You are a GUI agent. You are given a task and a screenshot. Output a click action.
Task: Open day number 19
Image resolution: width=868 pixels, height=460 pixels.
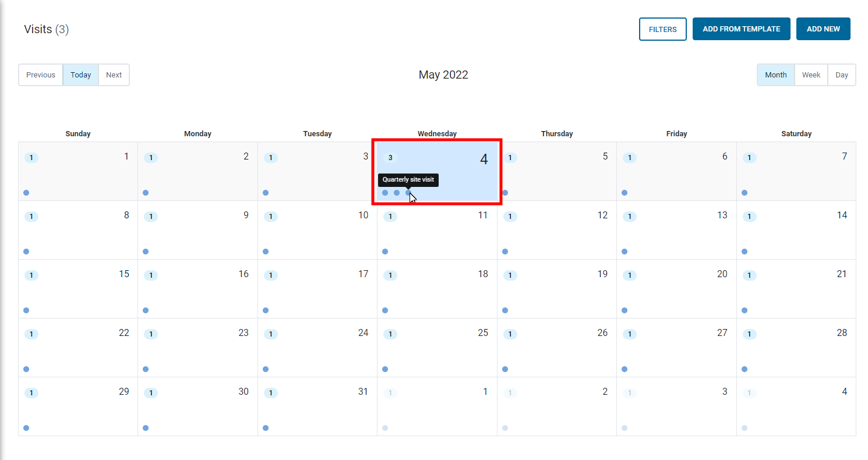click(602, 274)
